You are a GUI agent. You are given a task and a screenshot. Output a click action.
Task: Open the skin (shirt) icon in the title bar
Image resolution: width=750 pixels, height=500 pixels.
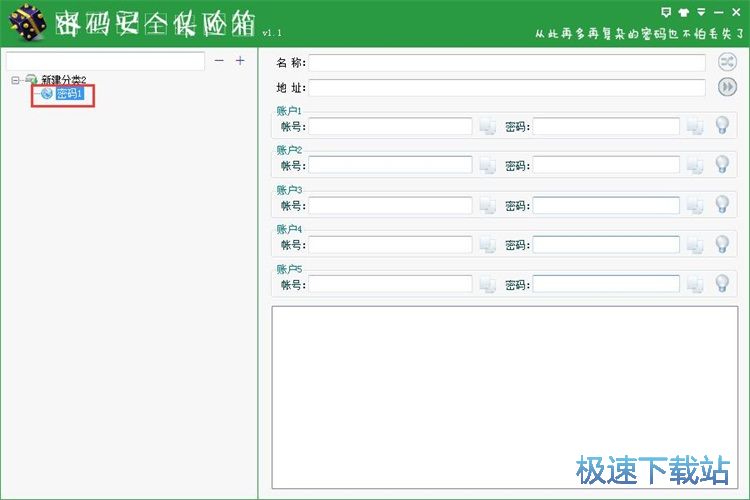coord(684,11)
